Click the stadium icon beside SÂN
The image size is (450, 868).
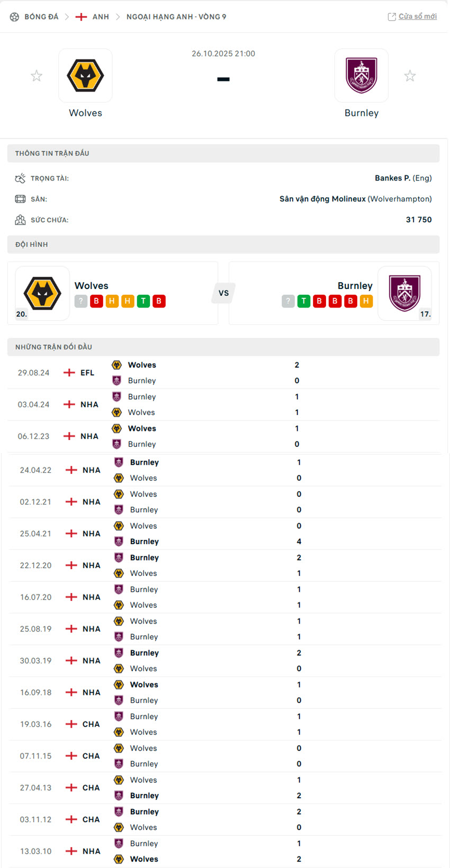coord(21,199)
